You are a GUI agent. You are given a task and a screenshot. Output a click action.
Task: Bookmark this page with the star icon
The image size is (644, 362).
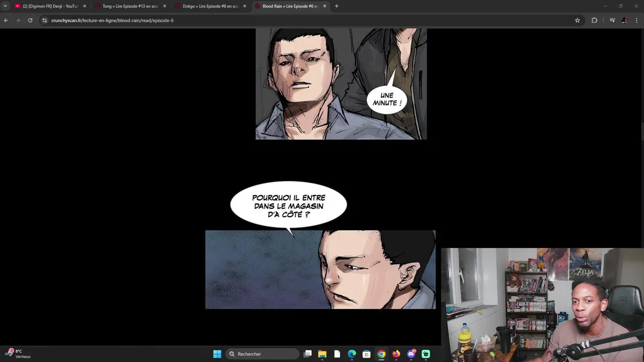(577, 20)
